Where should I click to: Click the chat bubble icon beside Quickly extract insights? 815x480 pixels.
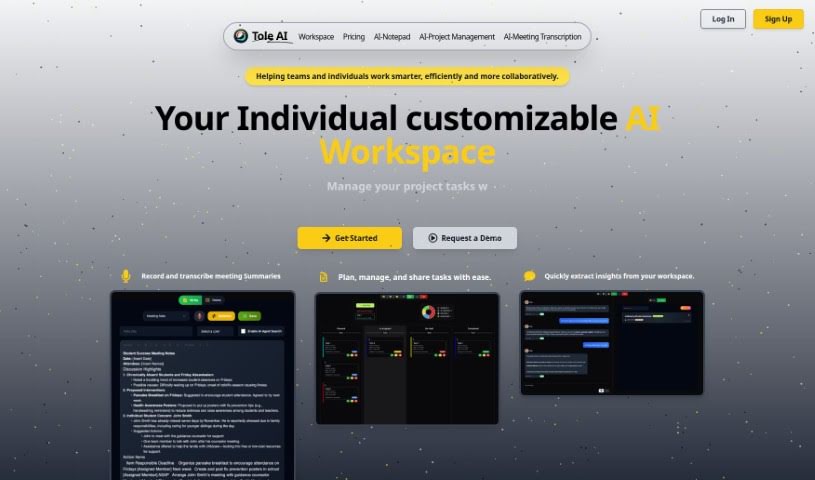coord(529,275)
